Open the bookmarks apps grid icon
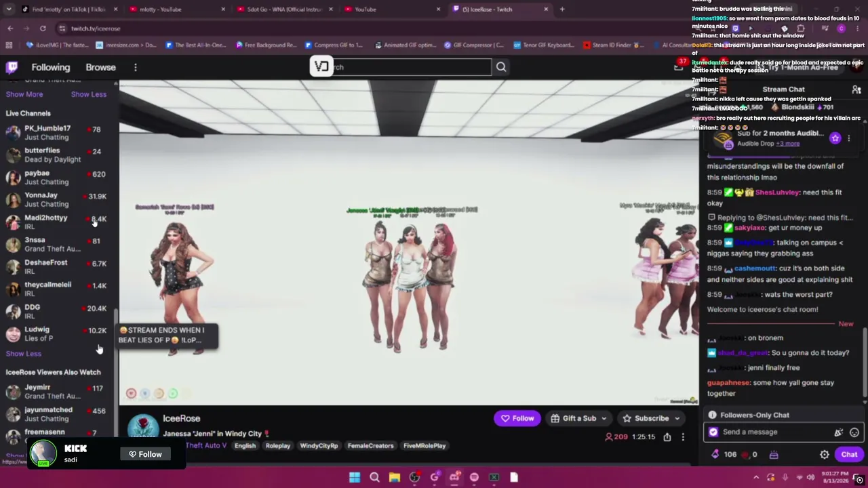The width and height of the screenshot is (868, 488). click(9, 45)
